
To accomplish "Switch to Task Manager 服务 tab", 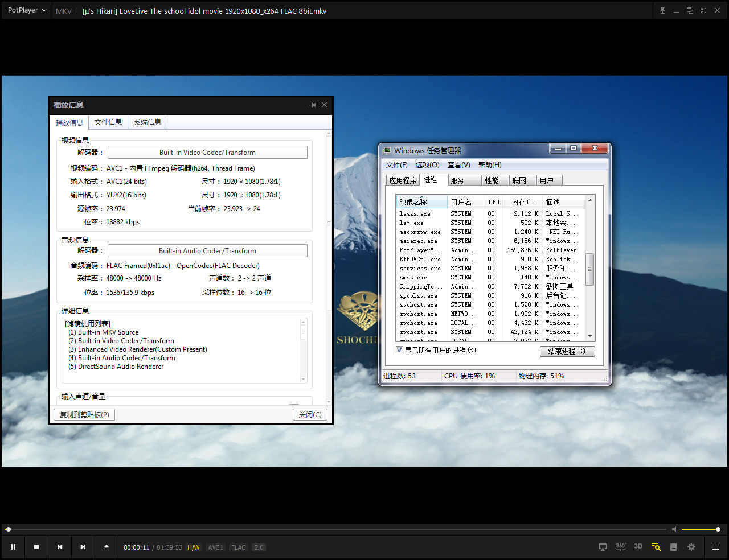I will (x=464, y=180).
